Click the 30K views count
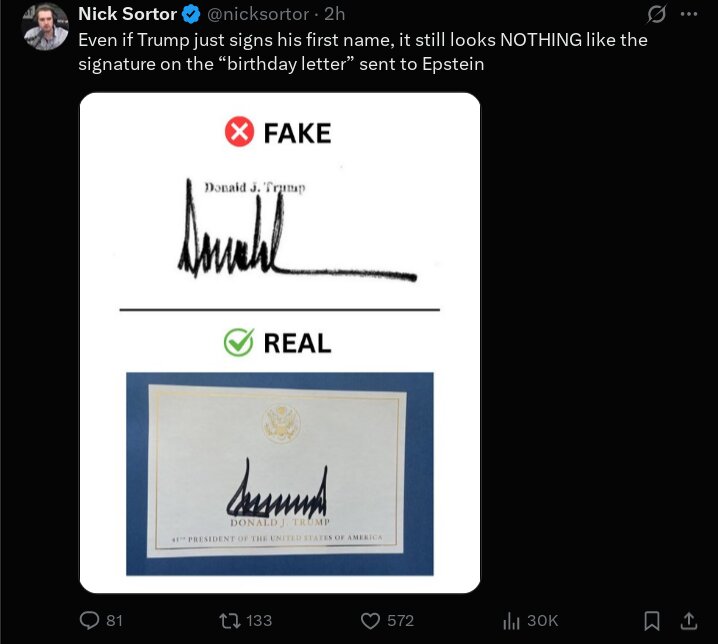Screen dimensions: 718x644 [541, 620]
